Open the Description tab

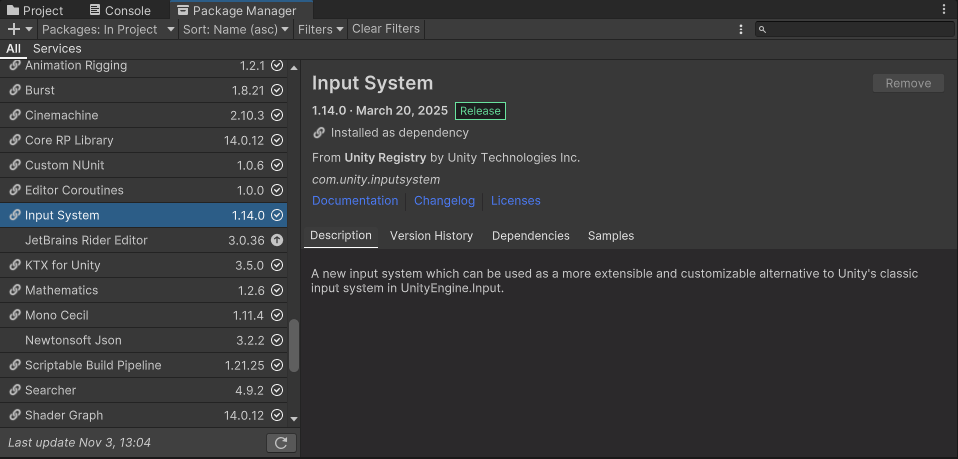pyautogui.click(x=341, y=236)
